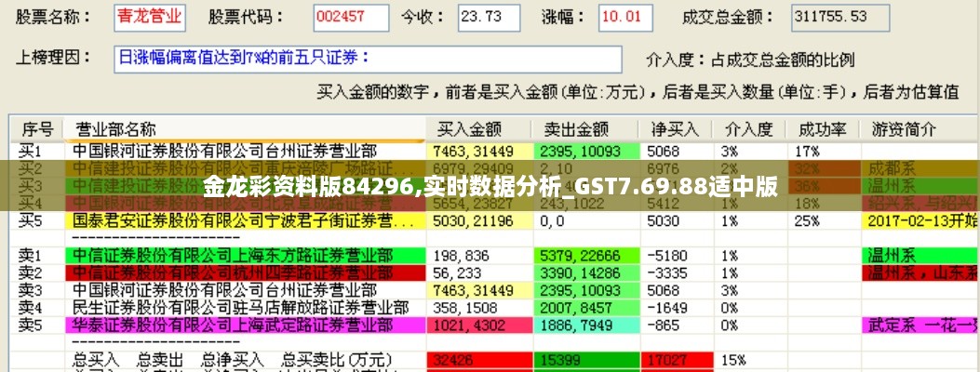The height and width of the screenshot is (372, 980).
Task: Sort by the 游资简介 column header
Action: tap(920, 129)
